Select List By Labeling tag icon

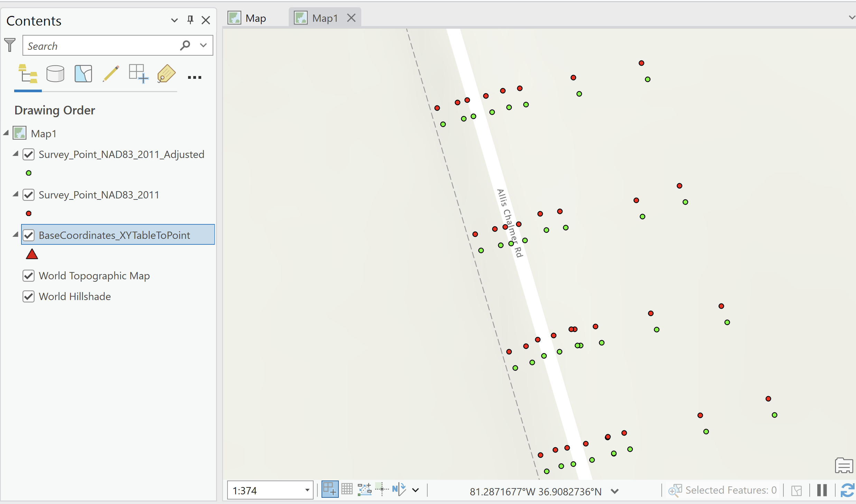click(x=166, y=74)
